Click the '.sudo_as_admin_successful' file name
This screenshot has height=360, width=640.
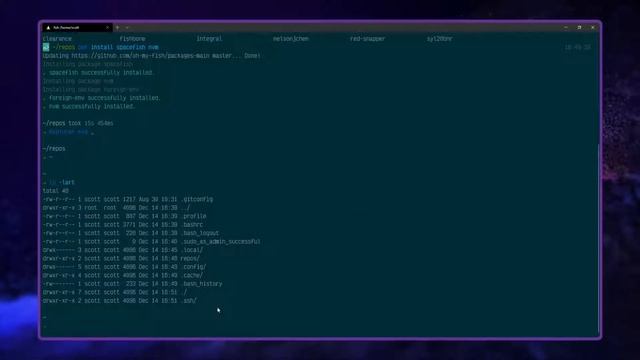[x=220, y=242]
